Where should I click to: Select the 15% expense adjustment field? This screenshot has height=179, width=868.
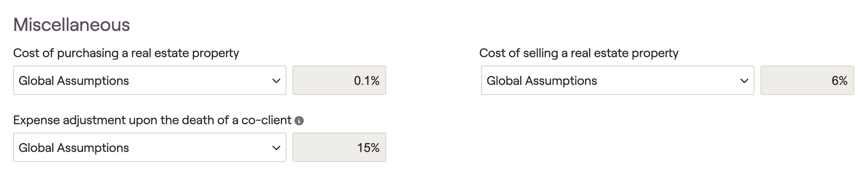click(x=339, y=147)
